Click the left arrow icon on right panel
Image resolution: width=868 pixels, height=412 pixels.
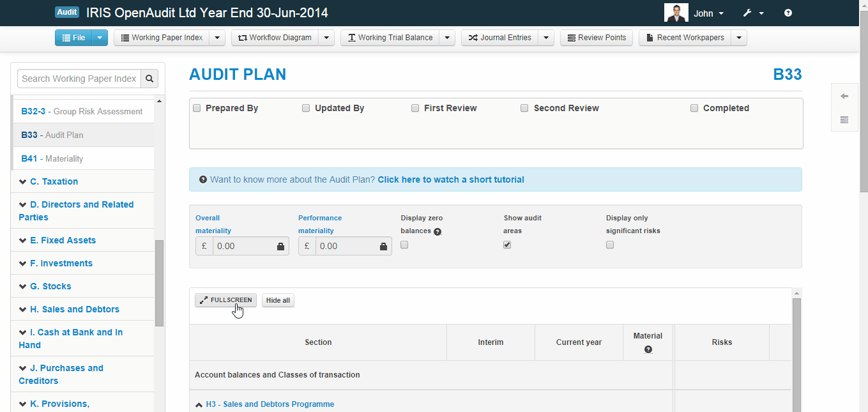(844, 96)
